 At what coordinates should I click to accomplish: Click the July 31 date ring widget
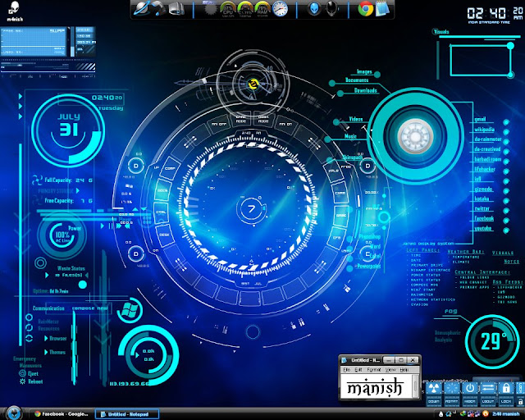(x=68, y=130)
